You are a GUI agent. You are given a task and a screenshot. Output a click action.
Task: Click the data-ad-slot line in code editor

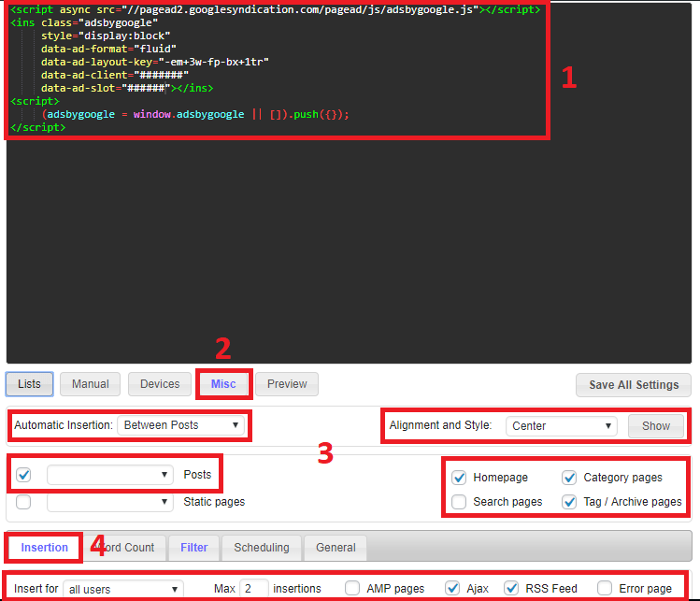127,88
